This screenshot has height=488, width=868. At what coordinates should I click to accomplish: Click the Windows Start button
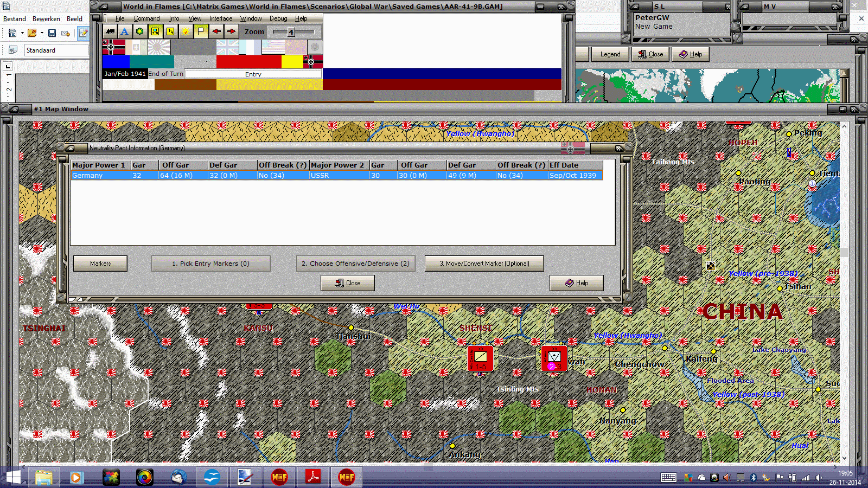[13, 477]
